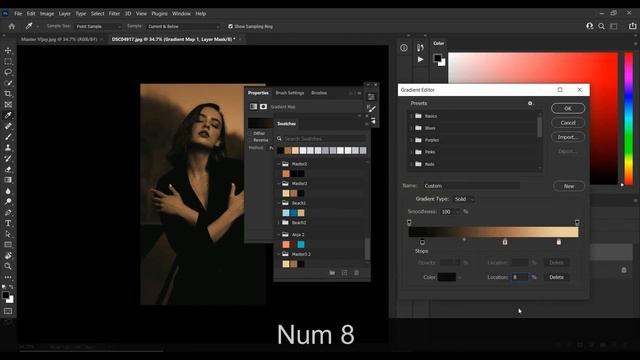Screen dimensions: 640x360
Task: Switch to the Brush Settings tab
Action: coord(290,93)
